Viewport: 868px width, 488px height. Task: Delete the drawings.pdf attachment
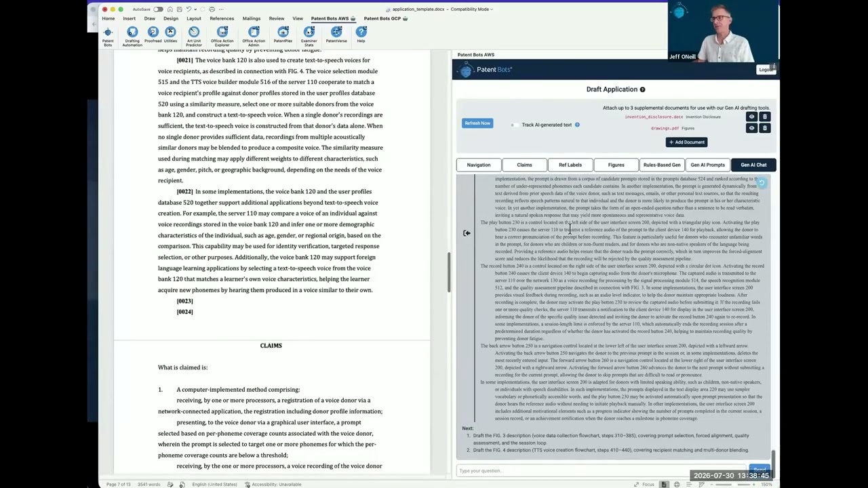(x=764, y=127)
